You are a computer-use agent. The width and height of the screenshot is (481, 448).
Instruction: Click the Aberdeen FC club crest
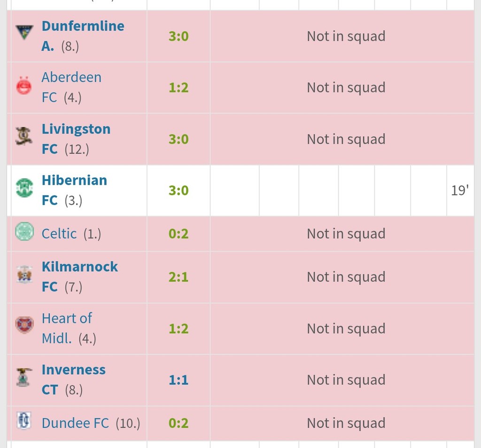click(24, 86)
